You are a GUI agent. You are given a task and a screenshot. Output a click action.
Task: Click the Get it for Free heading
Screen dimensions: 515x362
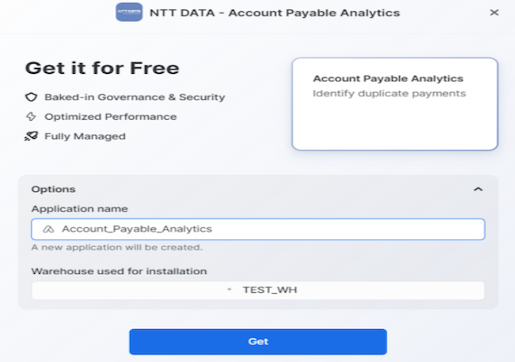(x=102, y=68)
